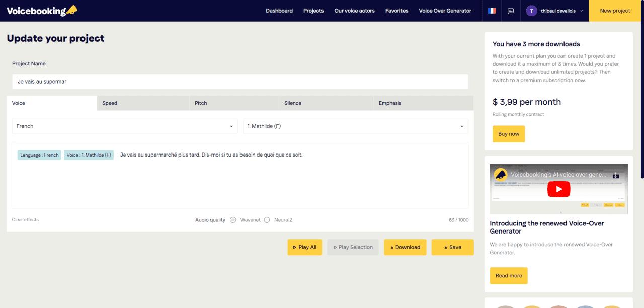644x308 pixels.
Task: Open the 1. Mathilde (F) voice dropdown
Action: [x=355, y=126]
